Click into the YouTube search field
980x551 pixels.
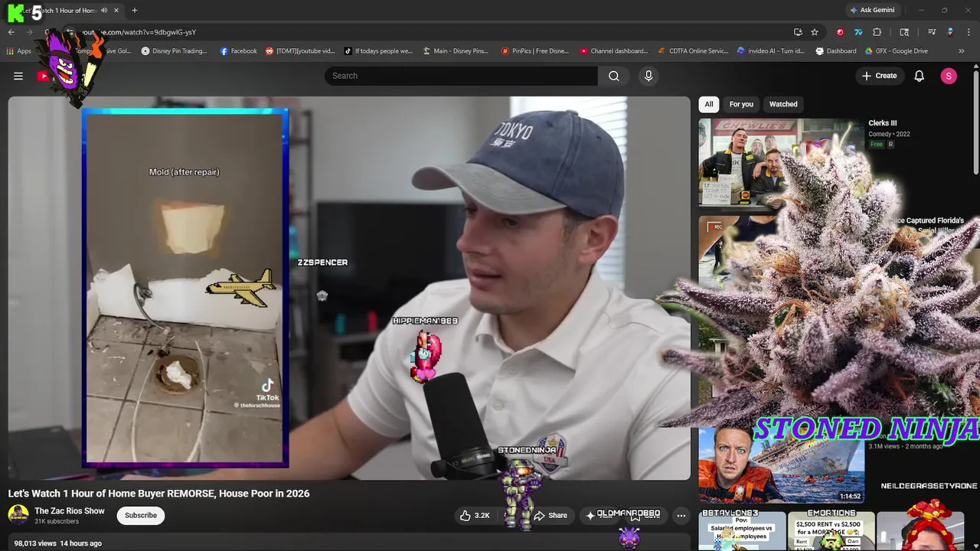pyautogui.click(x=461, y=76)
